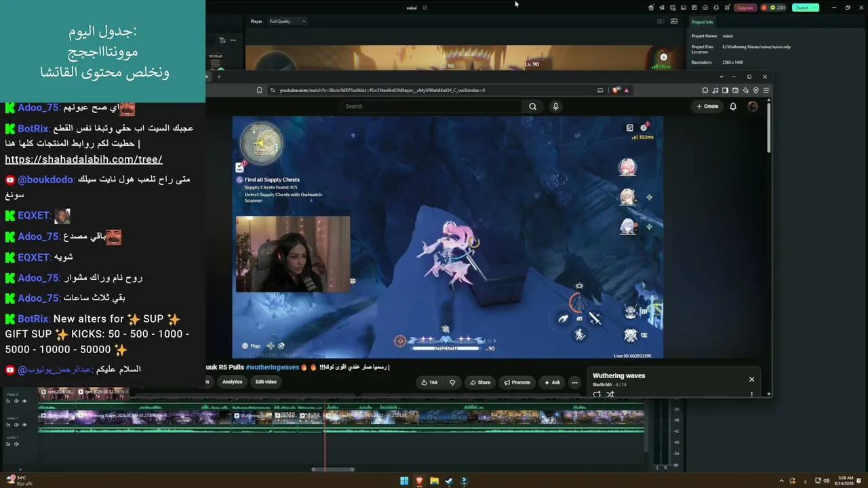Mute the Audio 1 track

pos(16,445)
